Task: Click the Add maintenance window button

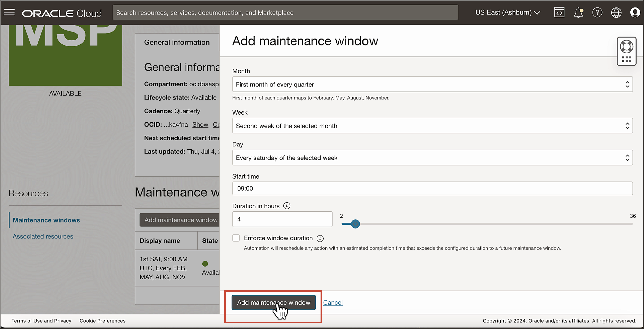Action: pyautogui.click(x=273, y=302)
